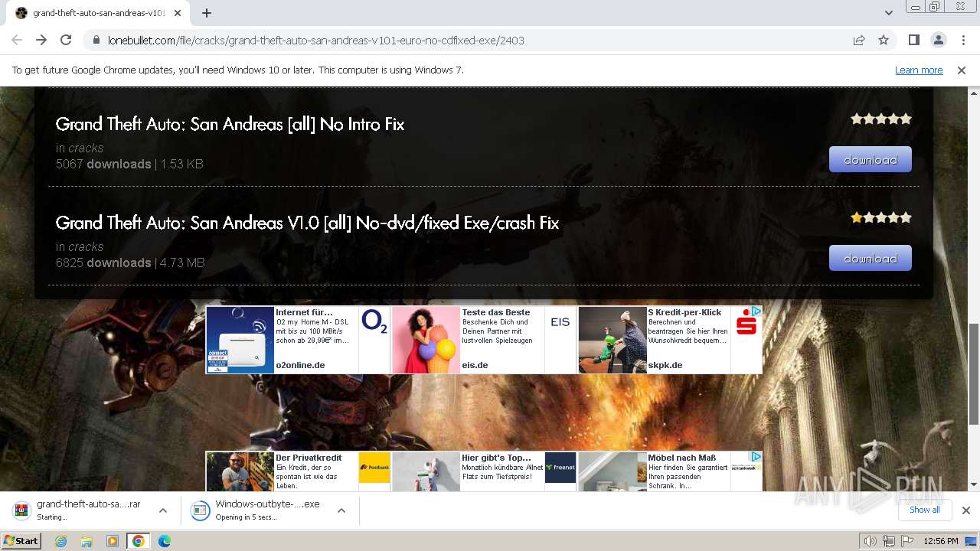Launch Microsoft Edge from taskbar
Image resolution: width=980 pixels, height=551 pixels.
click(x=165, y=541)
